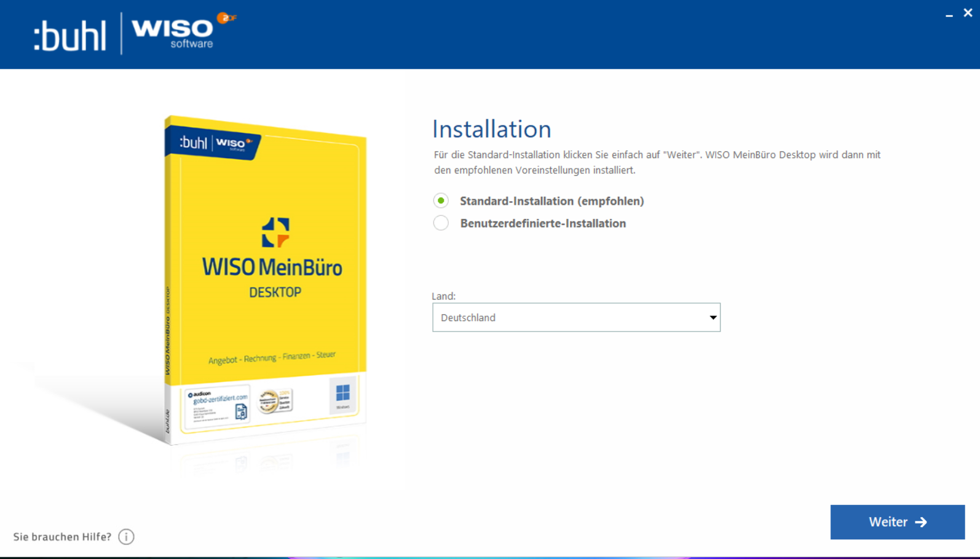Click the 'Installation' heading
Image resolution: width=980 pixels, height=559 pixels.
pyautogui.click(x=491, y=129)
